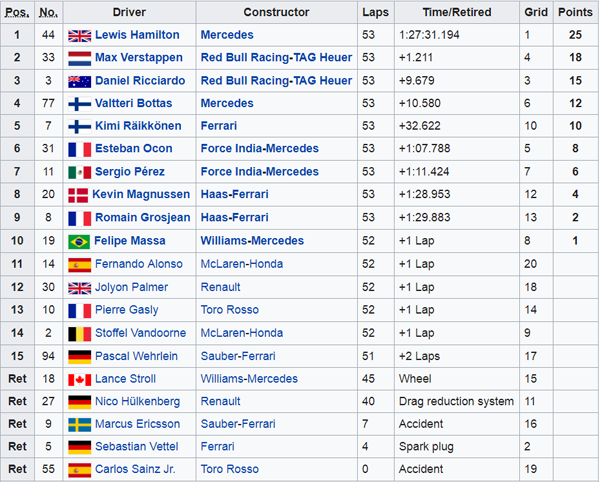Click the German flag beside Sebastian Vettel
This screenshot has width=600, height=482.
(80, 447)
